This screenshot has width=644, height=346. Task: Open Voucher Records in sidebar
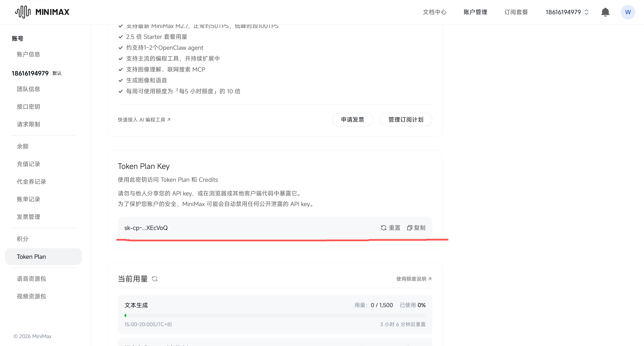tap(32, 181)
